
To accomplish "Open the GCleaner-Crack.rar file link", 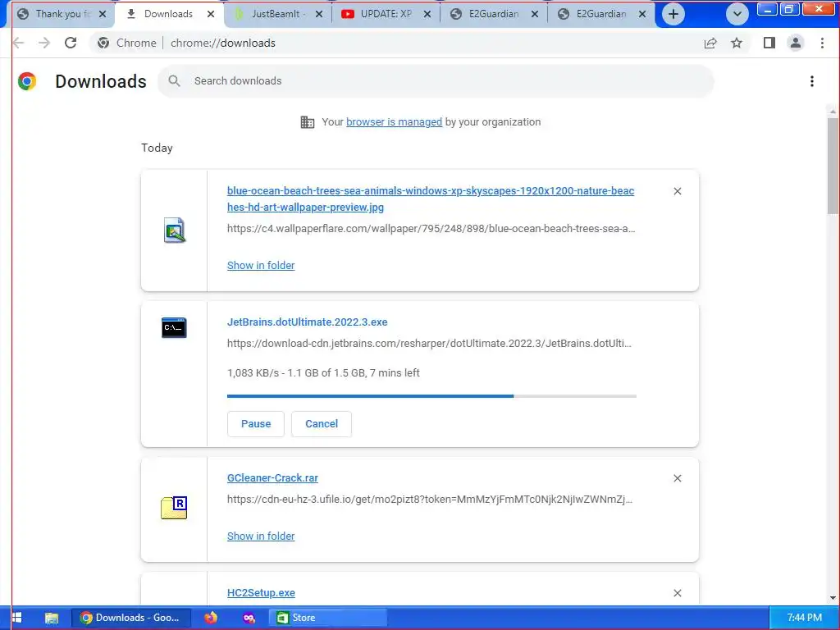I will point(272,478).
